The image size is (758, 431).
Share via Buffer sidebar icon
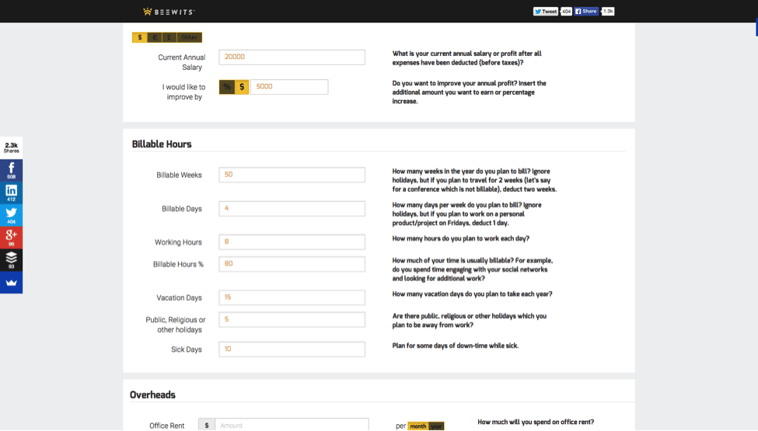(x=11, y=259)
